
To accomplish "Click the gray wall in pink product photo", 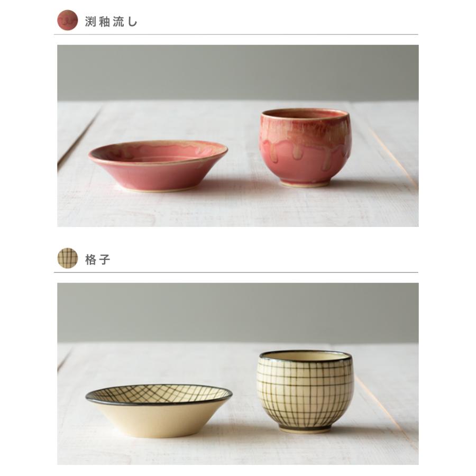I will (x=237, y=73).
